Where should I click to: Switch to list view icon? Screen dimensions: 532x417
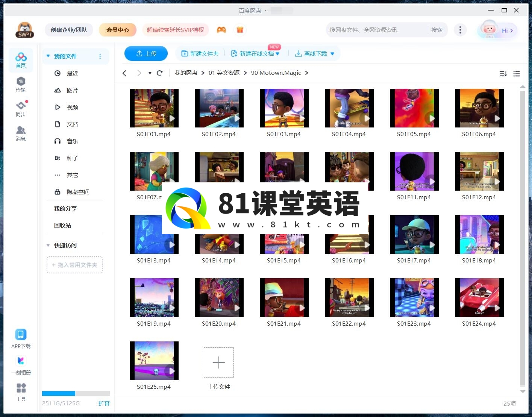tap(517, 74)
